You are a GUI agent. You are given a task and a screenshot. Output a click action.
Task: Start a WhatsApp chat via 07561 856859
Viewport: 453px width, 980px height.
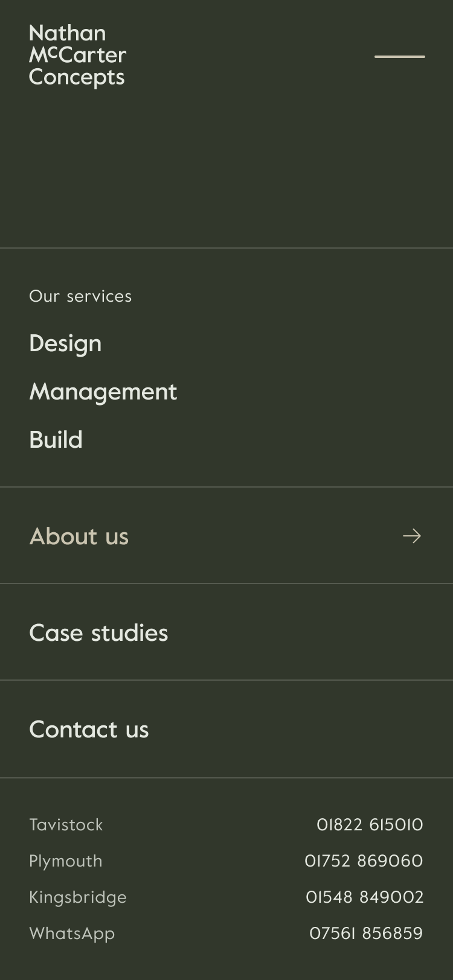coord(367,933)
